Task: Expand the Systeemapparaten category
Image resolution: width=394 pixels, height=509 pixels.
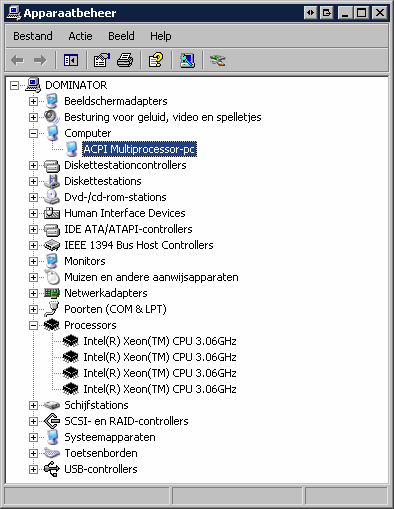Action: point(33,437)
